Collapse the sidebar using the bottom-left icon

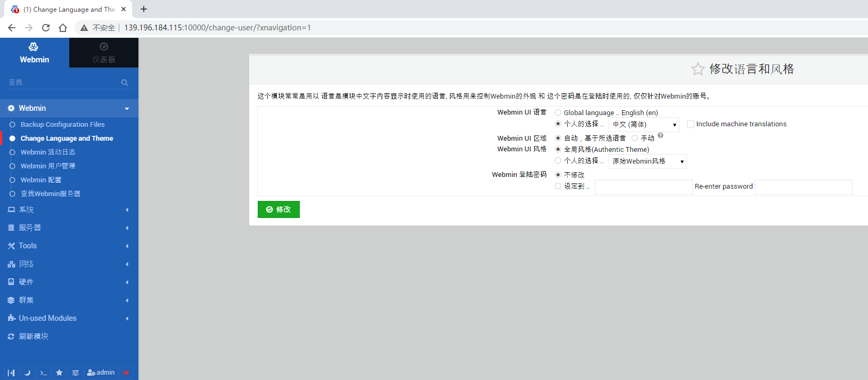[11, 373]
